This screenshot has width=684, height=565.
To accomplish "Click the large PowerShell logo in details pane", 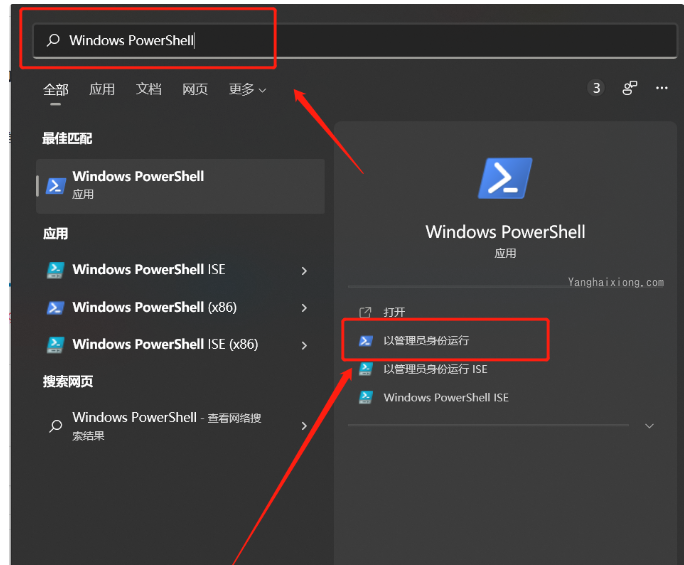I will (505, 178).
